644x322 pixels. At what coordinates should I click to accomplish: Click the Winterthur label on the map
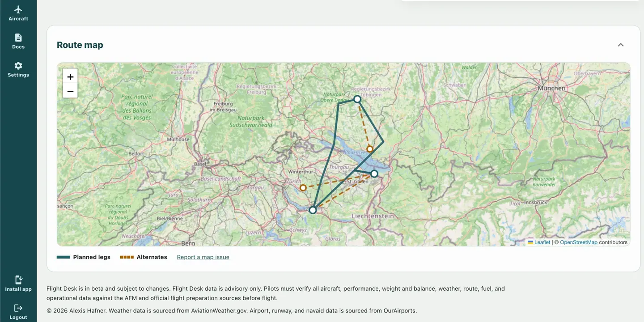[x=300, y=172]
